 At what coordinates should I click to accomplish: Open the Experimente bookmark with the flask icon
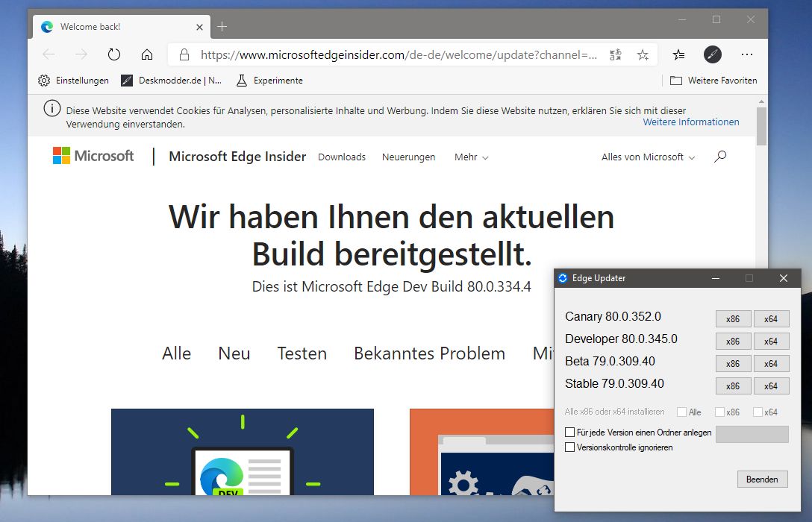point(269,81)
